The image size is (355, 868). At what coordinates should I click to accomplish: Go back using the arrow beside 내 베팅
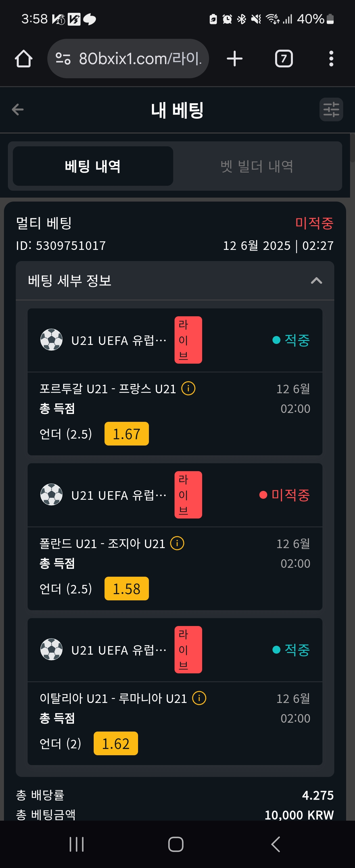coord(17,109)
